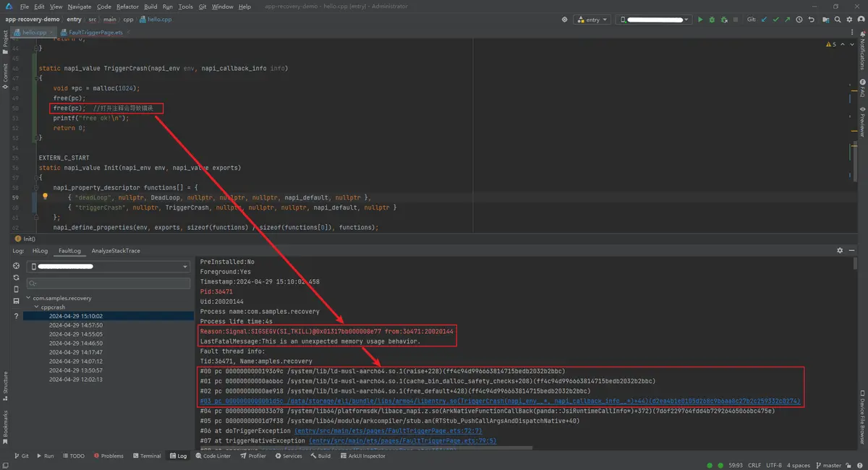This screenshot has width=868, height=470.
Task: Switch to AnalyzeStackTrace tab
Action: coord(116,250)
